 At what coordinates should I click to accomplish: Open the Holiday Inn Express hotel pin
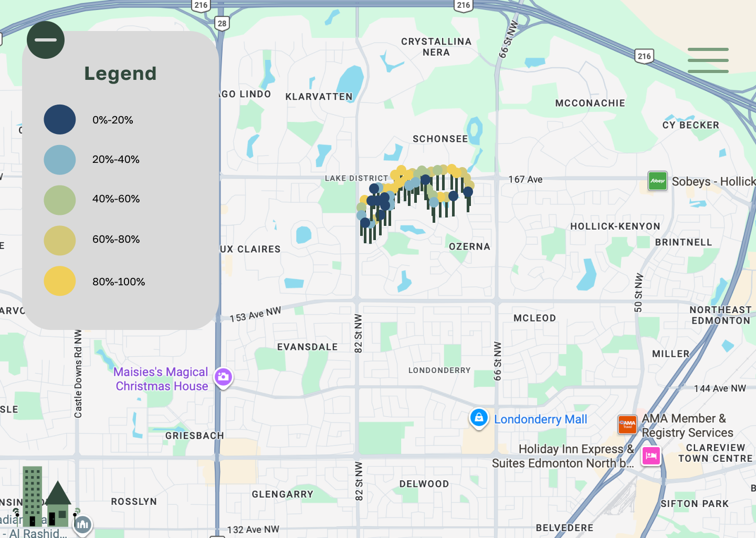(x=651, y=456)
